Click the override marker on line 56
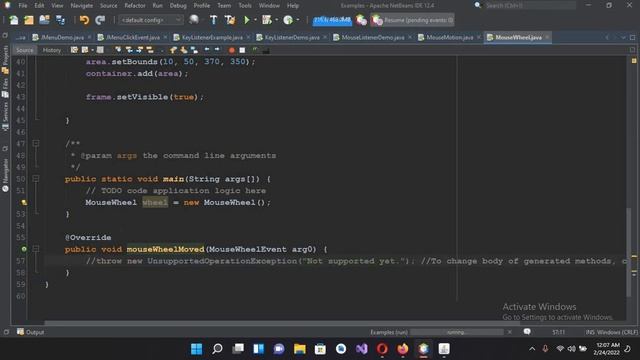640x360 pixels. click(x=24, y=249)
